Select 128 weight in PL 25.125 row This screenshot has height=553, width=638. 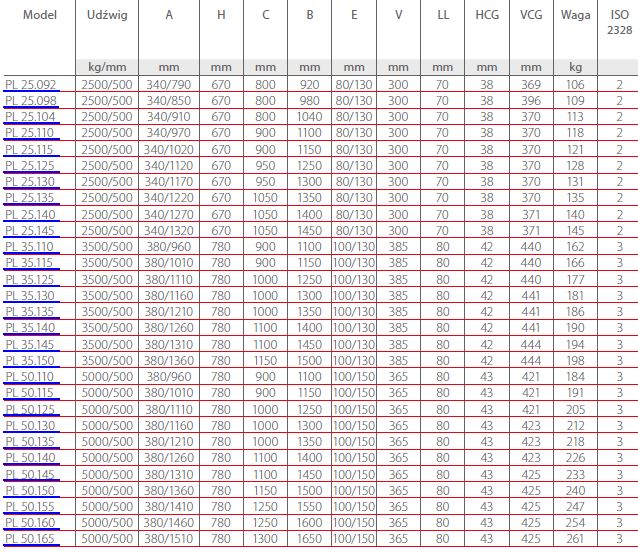(575, 166)
